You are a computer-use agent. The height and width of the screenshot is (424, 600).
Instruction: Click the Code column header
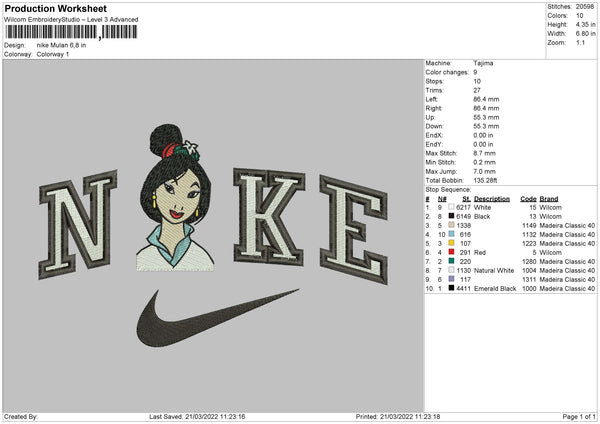[529, 197]
